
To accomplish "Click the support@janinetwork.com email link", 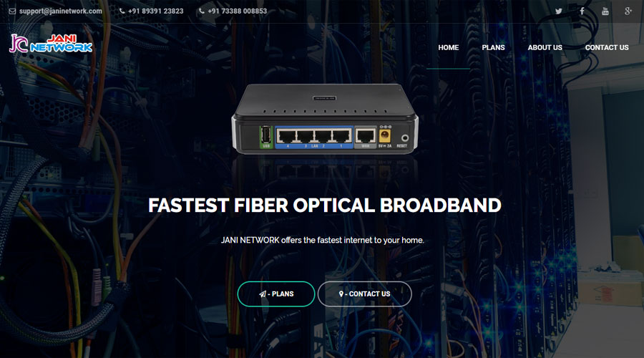I will 60,11.
